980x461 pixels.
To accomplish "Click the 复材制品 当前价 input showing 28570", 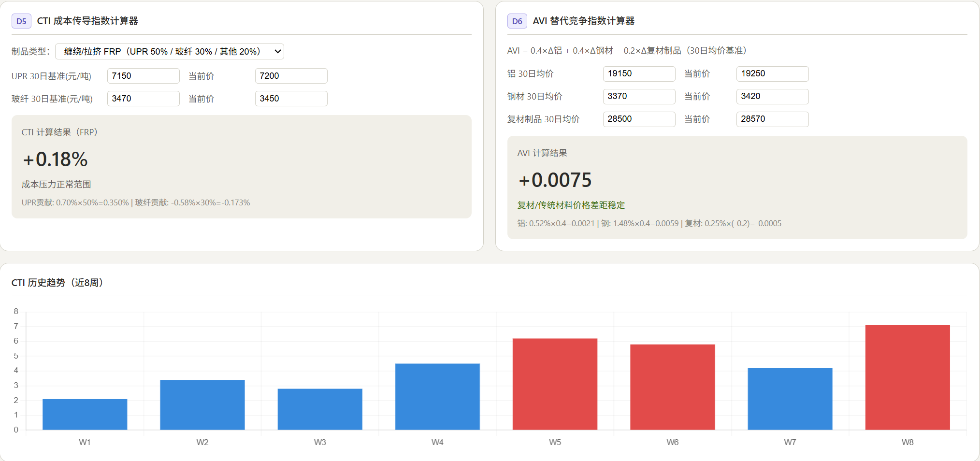I will pyautogui.click(x=773, y=119).
